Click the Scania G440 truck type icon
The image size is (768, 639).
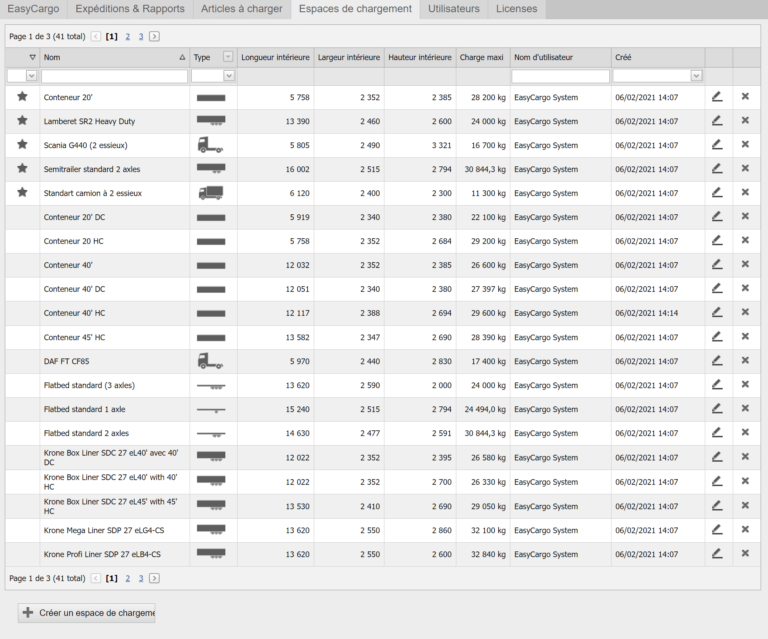[210, 145]
